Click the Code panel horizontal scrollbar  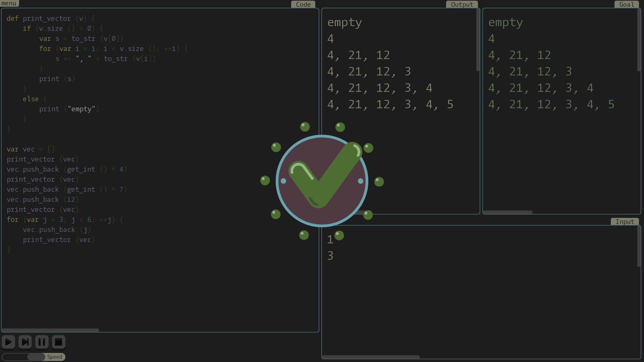[x=50, y=330]
